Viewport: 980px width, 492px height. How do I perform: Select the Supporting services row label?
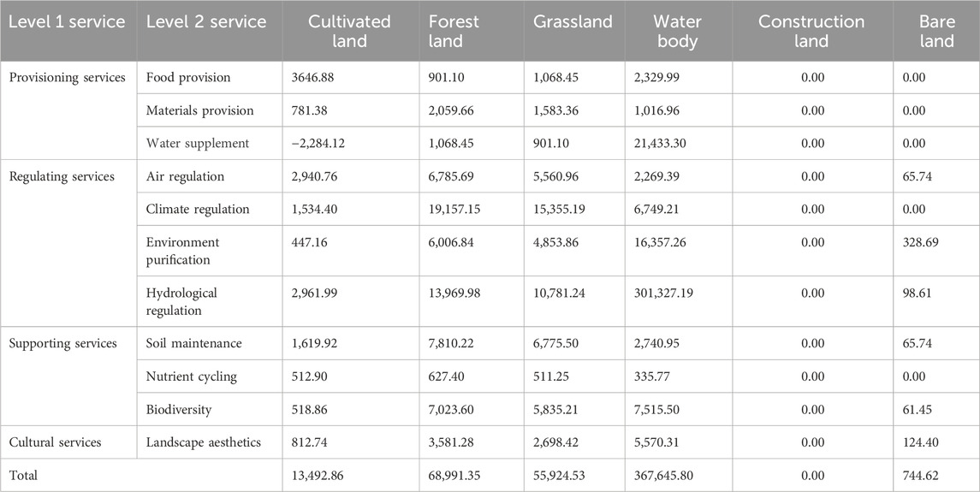[x=62, y=344]
